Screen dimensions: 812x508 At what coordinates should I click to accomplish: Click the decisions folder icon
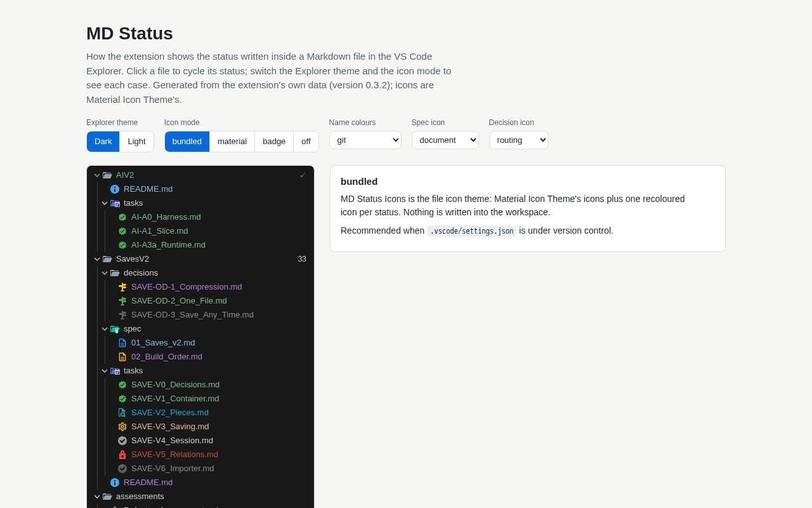coord(115,273)
